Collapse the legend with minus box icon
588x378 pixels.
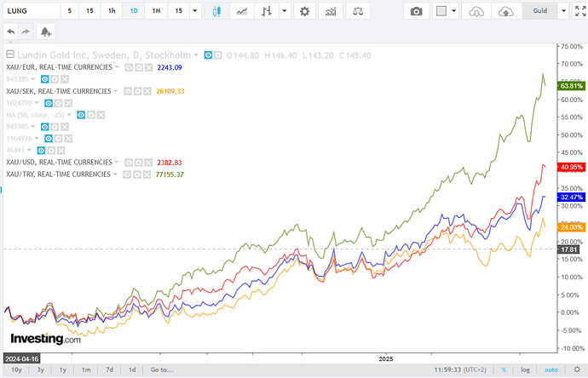(10, 54)
